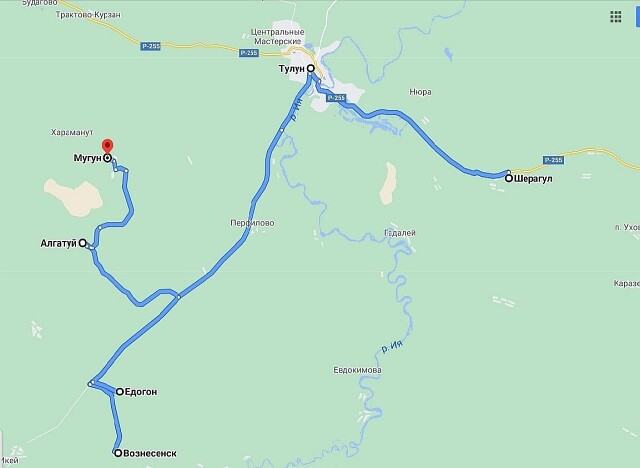
Task: Select the Вознесенск waypoint circle
Action: [118, 453]
